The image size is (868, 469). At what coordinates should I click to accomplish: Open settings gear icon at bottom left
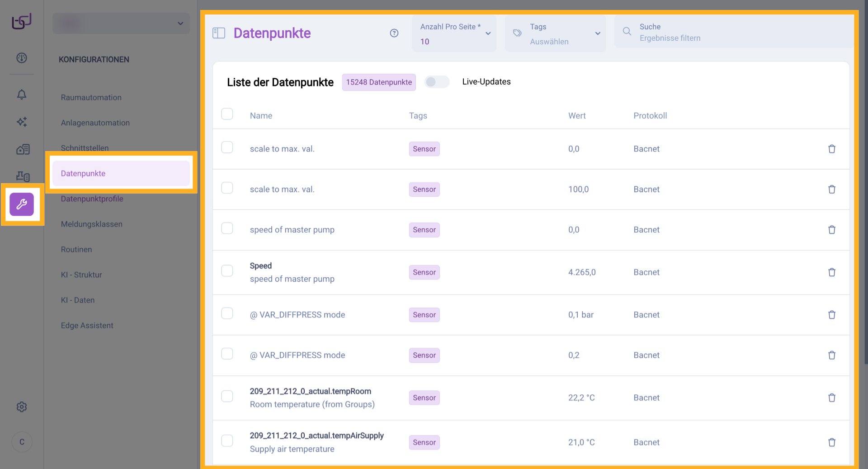(x=22, y=407)
